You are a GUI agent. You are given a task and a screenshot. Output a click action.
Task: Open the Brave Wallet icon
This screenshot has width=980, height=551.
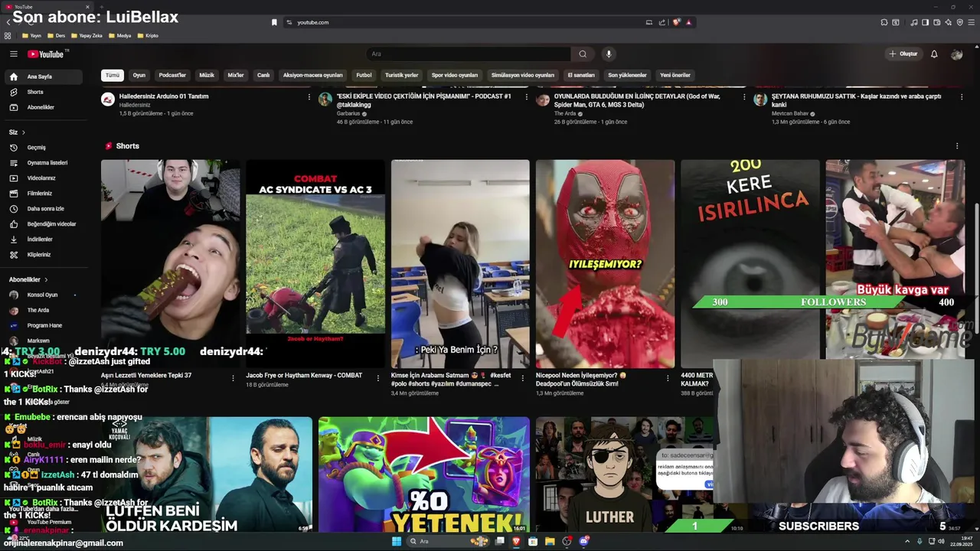pos(937,22)
